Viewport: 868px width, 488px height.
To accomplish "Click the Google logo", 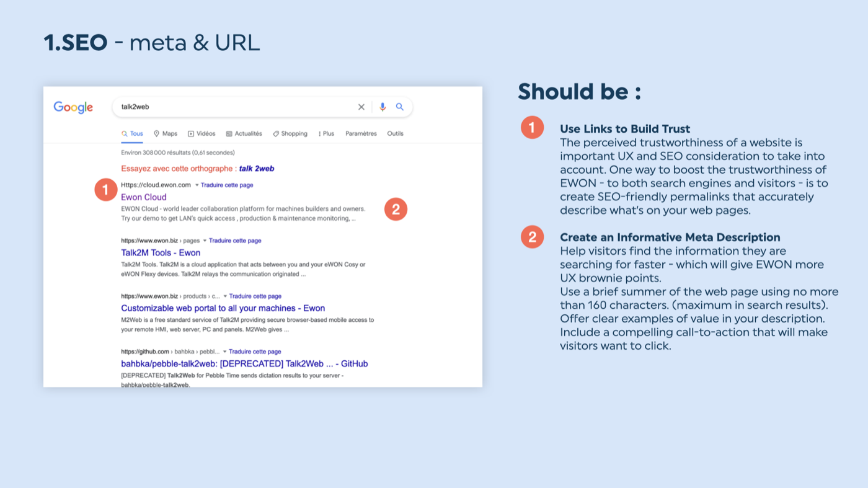I will 73,107.
